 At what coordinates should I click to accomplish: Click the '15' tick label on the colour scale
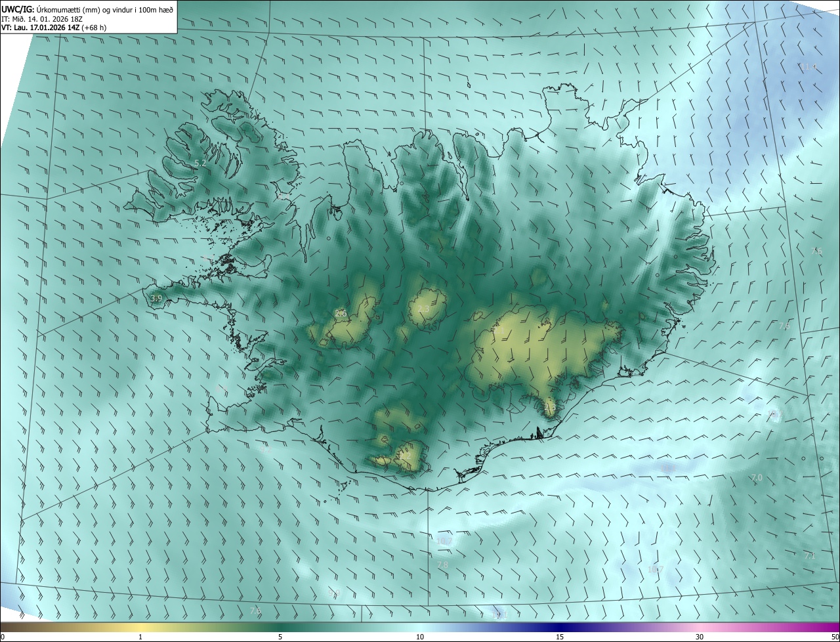pyautogui.click(x=560, y=637)
